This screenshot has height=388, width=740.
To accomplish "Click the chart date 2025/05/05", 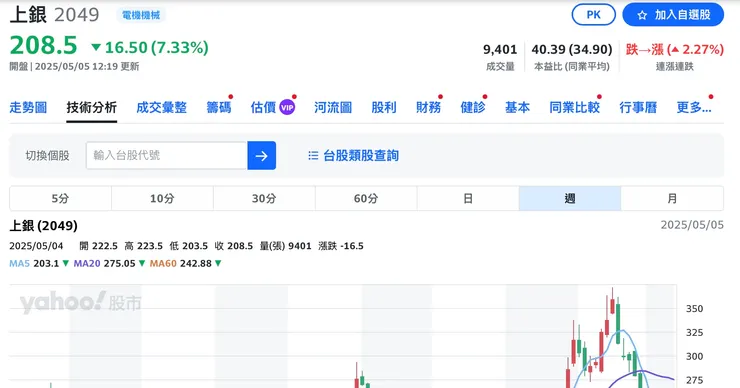I will click(x=692, y=225).
